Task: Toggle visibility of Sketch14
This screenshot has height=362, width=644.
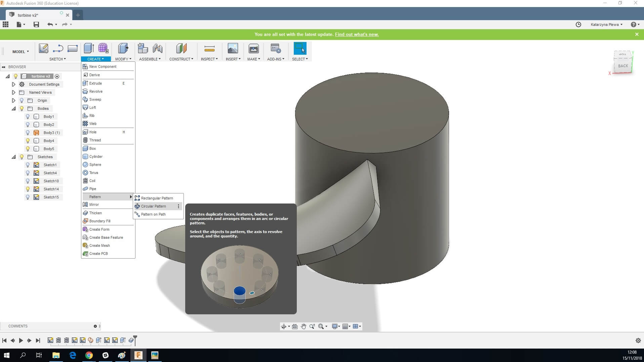Action: [28, 189]
